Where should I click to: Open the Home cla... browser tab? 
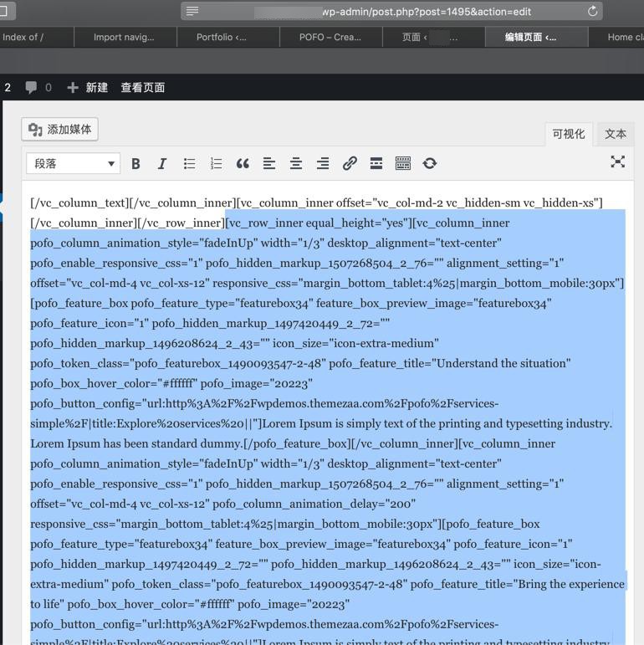click(x=617, y=37)
